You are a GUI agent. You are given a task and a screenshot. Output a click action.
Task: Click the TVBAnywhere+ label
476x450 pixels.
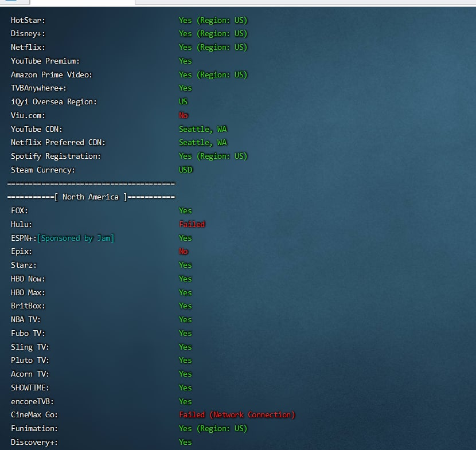[x=38, y=88]
